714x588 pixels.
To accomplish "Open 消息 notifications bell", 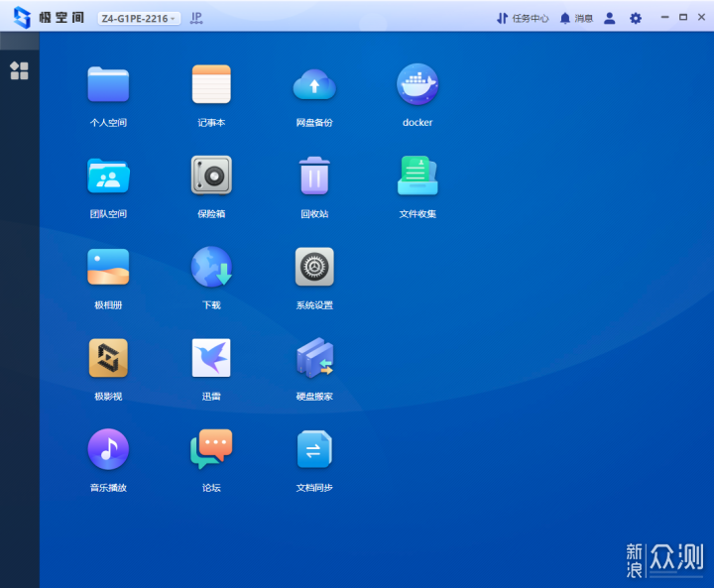I will [x=576, y=18].
